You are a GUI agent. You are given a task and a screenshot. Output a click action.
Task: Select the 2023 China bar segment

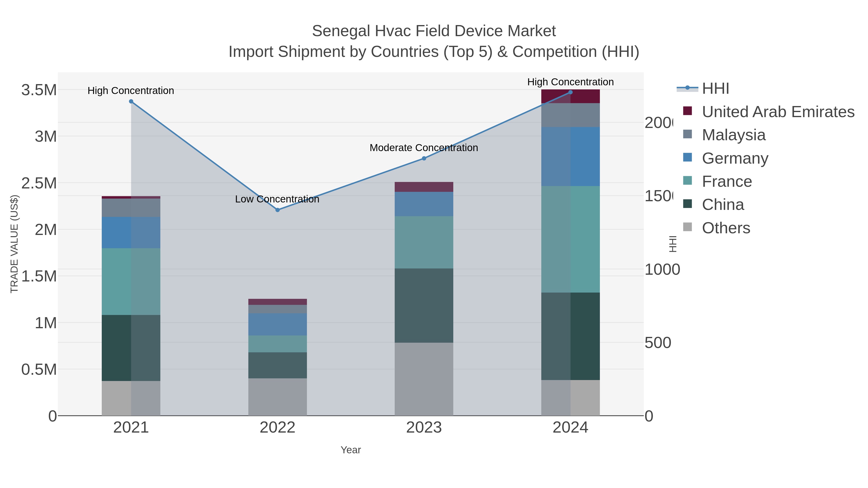(424, 306)
